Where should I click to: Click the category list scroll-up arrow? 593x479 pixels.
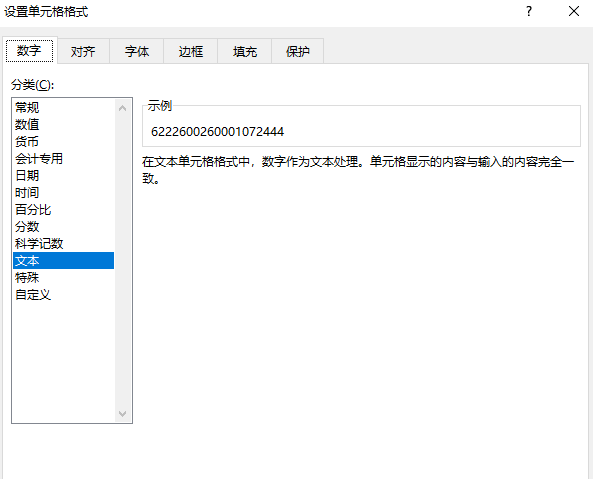point(123,108)
